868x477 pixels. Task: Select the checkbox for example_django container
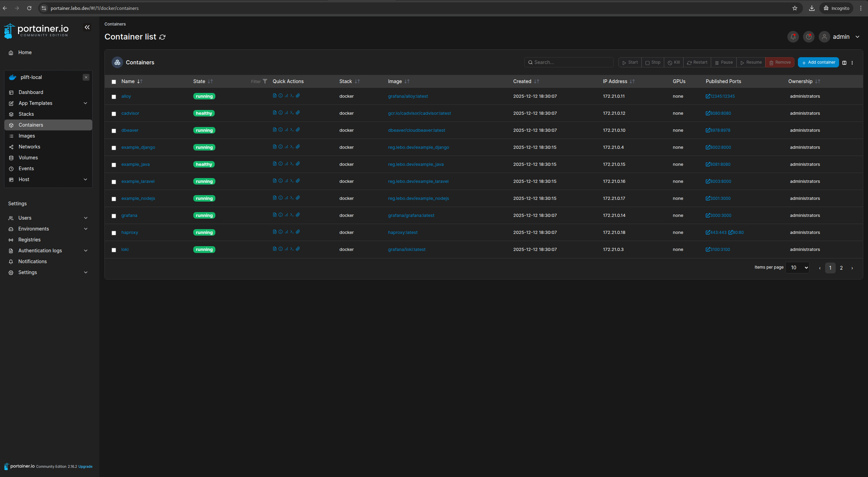[x=114, y=148]
